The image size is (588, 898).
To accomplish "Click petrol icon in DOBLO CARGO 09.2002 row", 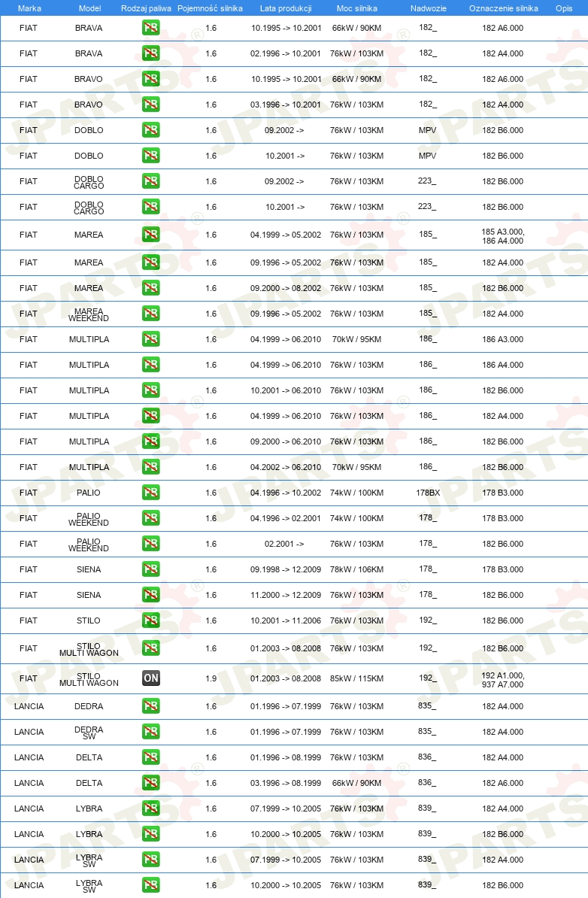I will click(x=151, y=181).
